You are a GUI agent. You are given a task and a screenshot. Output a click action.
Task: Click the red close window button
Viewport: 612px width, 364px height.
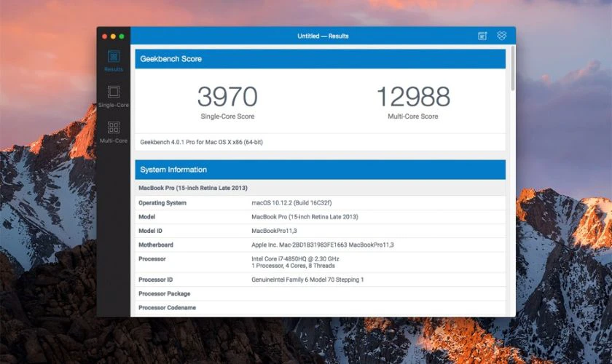point(105,36)
